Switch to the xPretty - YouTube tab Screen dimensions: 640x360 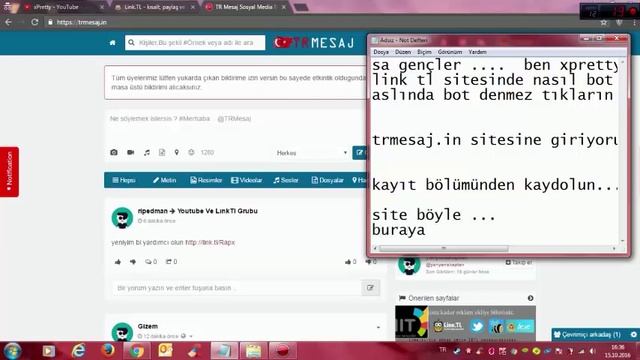(61, 7)
